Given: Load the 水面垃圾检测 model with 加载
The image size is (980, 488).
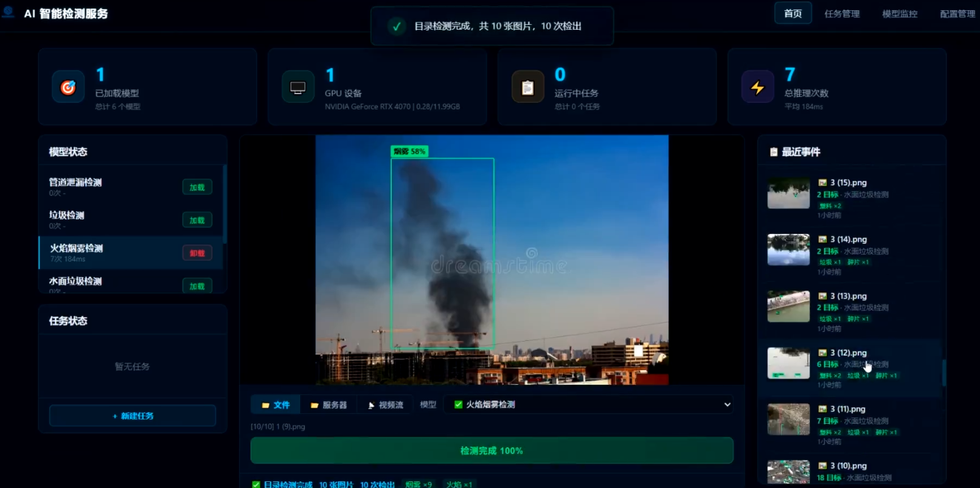Looking at the screenshot, I should click(197, 286).
